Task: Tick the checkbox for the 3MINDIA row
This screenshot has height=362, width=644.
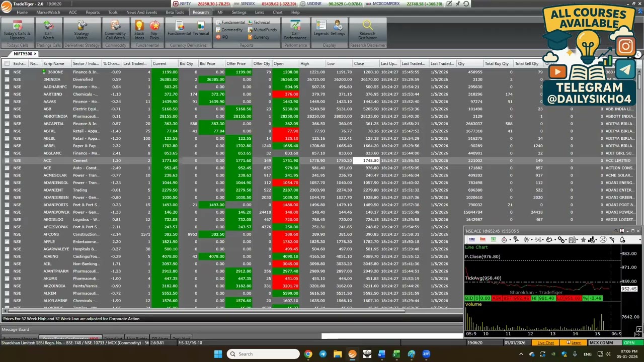Action: [7, 79]
